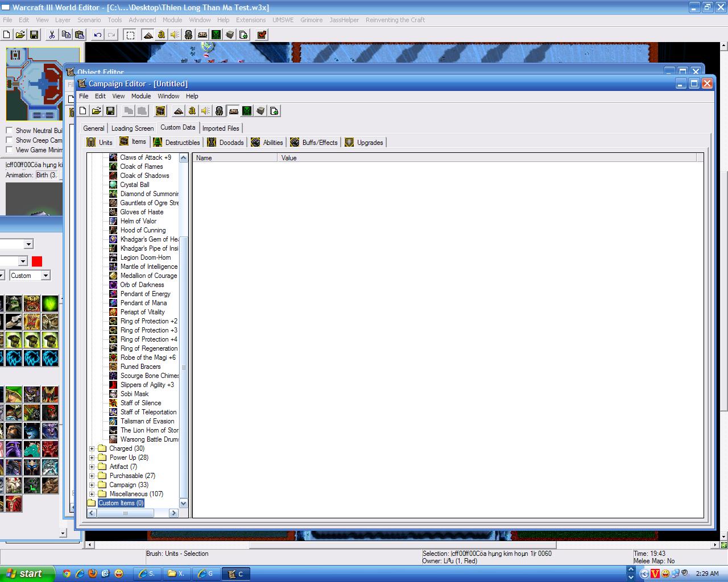Click Save icon in World Editor toolbar

pyautogui.click(x=34, y=35)
